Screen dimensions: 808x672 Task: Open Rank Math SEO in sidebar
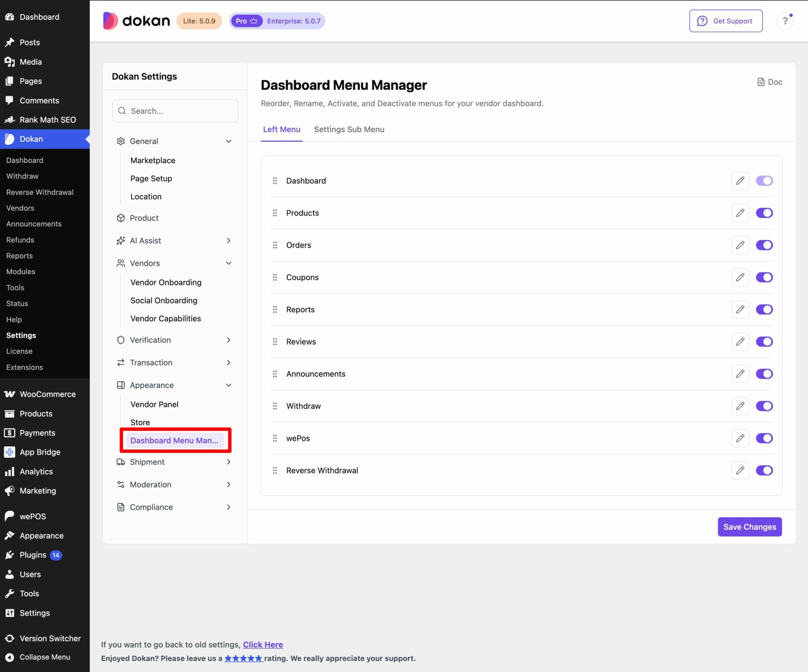coord(45,120)
